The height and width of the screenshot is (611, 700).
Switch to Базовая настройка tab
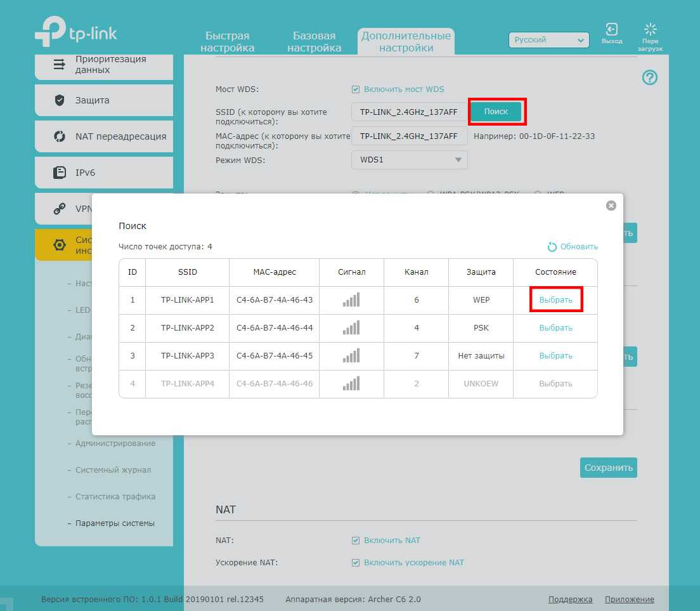pyautogui.click(x=314, y=42)
